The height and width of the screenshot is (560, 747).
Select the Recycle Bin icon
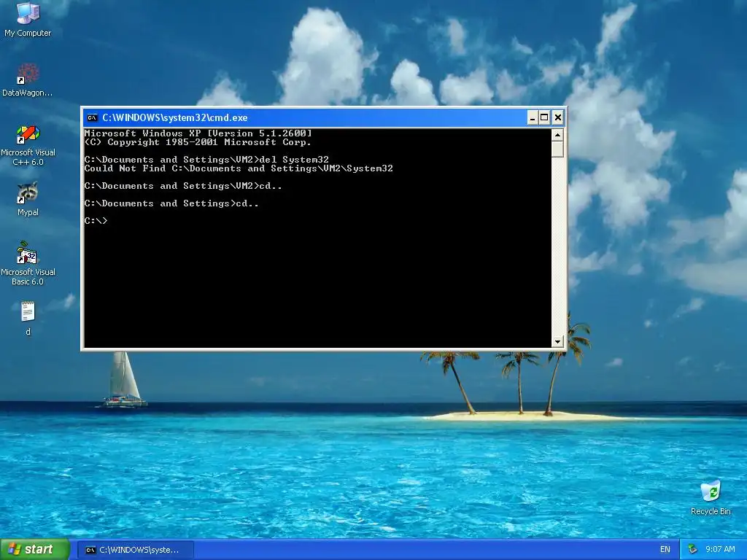click(x=711, y=498)
